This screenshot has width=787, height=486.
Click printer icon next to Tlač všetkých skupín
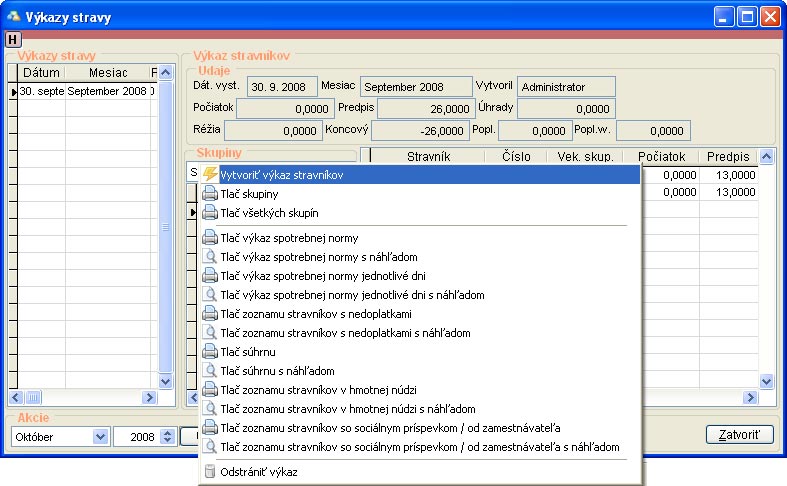tap(210, 213)
